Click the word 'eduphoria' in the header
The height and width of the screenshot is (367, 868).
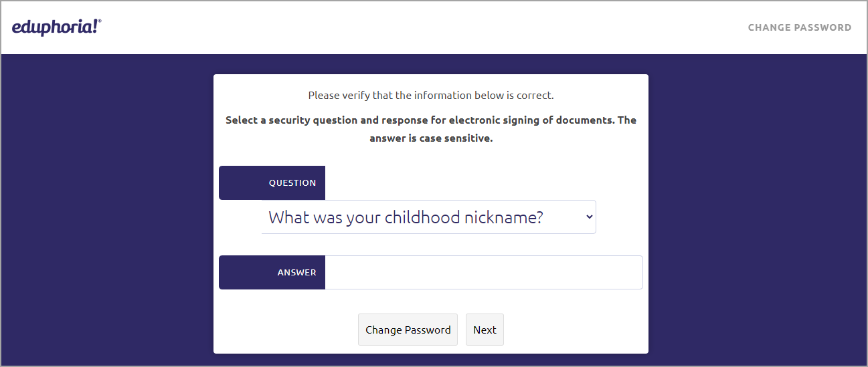click(52, 27)
